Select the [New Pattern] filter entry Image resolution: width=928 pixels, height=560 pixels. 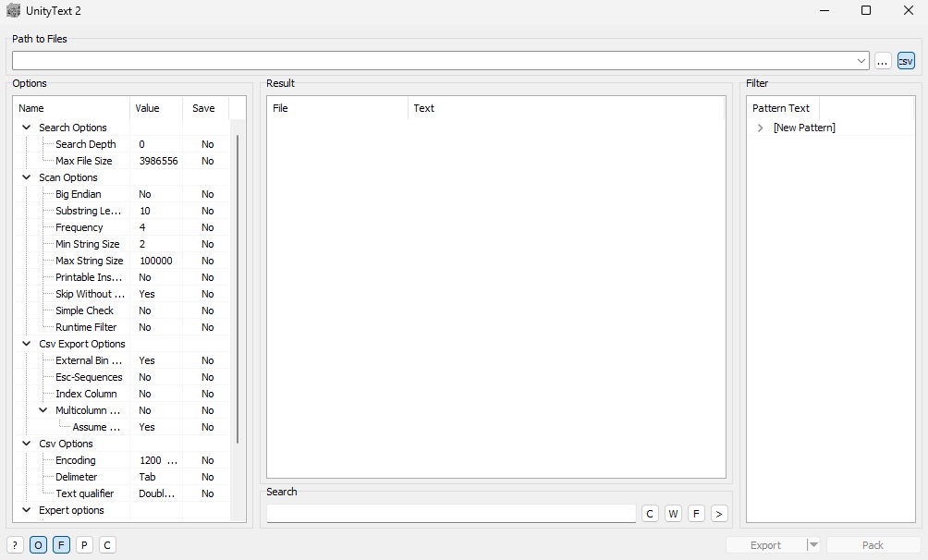tap(804, 128)
